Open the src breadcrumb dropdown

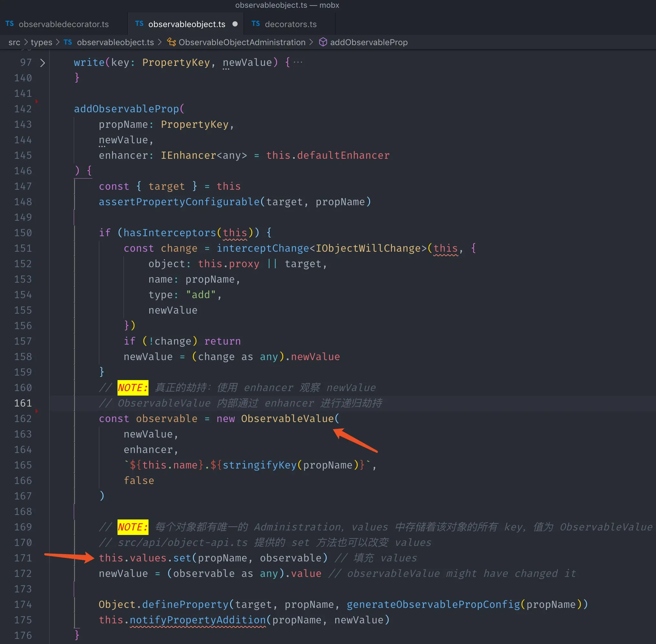point(14,42)
